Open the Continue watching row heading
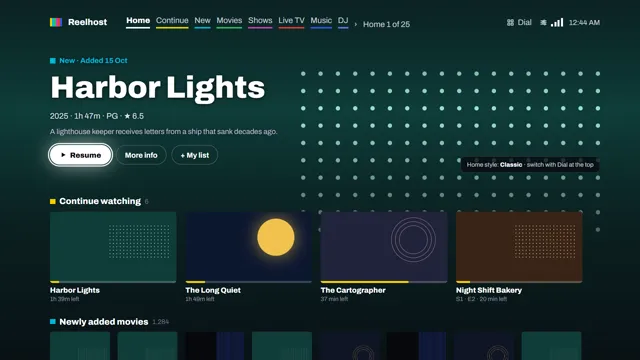 tap(100, 201)
